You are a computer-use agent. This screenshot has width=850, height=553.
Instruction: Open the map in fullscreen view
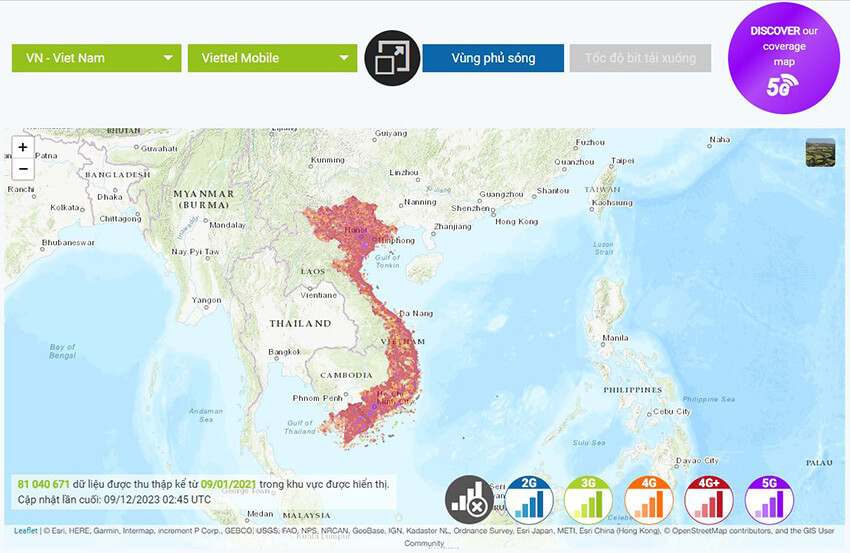click(391, 58)
